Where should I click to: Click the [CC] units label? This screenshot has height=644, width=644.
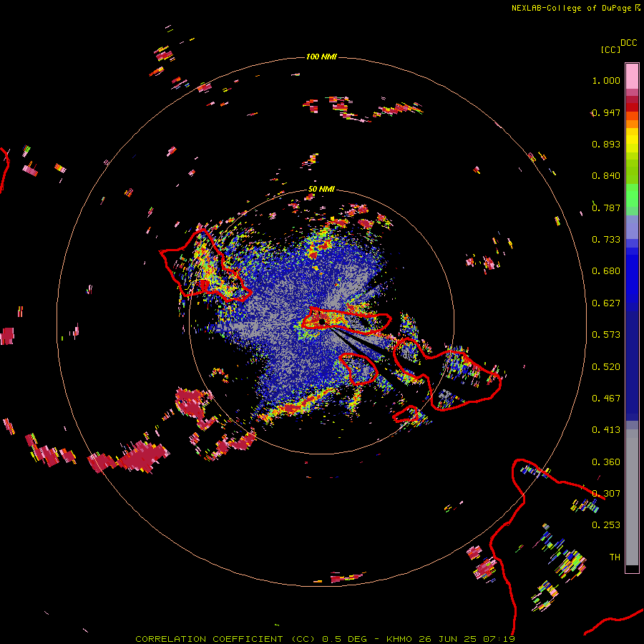(610, 49)
